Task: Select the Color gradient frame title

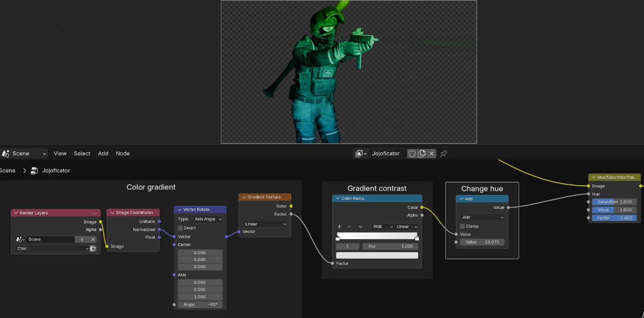Action: (151, 187)
